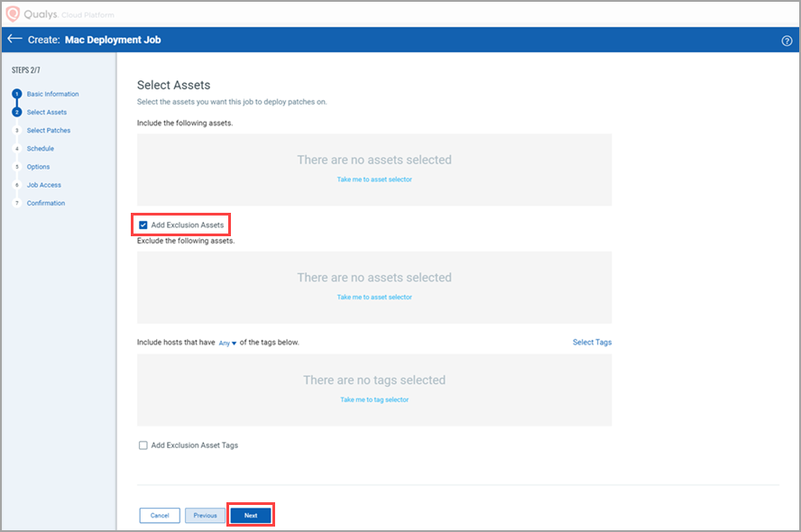
Task: Click the step 3 circle for Select Patches
Action: coord(16,130)
